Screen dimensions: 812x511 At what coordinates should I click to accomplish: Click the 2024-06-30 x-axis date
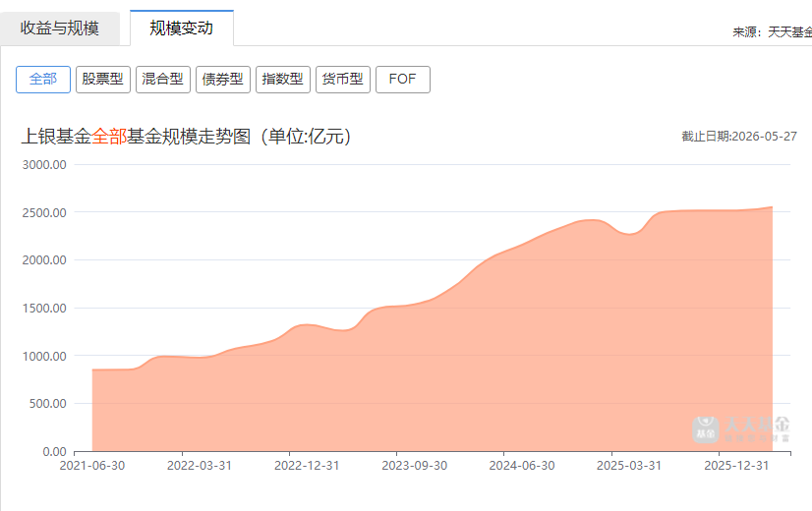(522, 466)
